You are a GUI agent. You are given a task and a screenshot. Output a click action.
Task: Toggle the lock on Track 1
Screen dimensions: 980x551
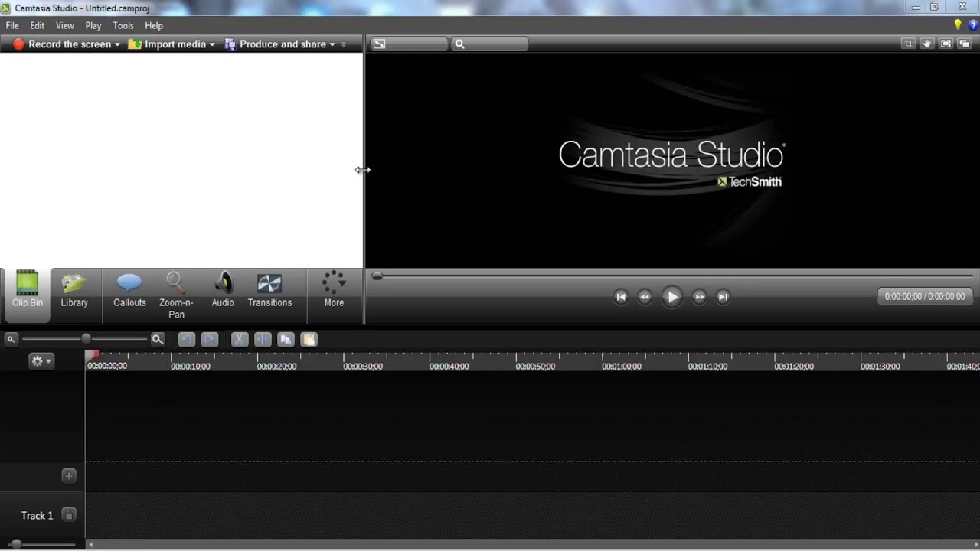tap(69, 515)
